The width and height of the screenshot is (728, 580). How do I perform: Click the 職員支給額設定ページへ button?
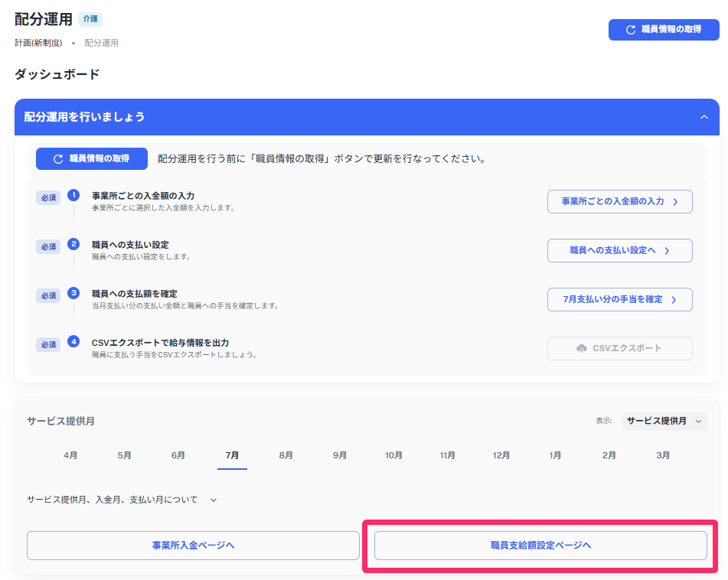(540, 545)
